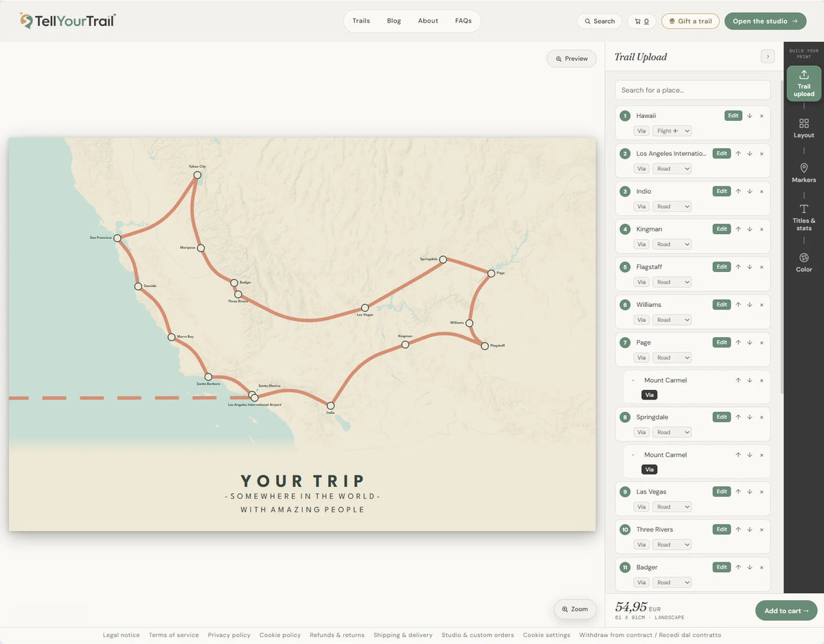Open the Road dropdown for Three Rivers
The image size is (824, 644).
672,544
